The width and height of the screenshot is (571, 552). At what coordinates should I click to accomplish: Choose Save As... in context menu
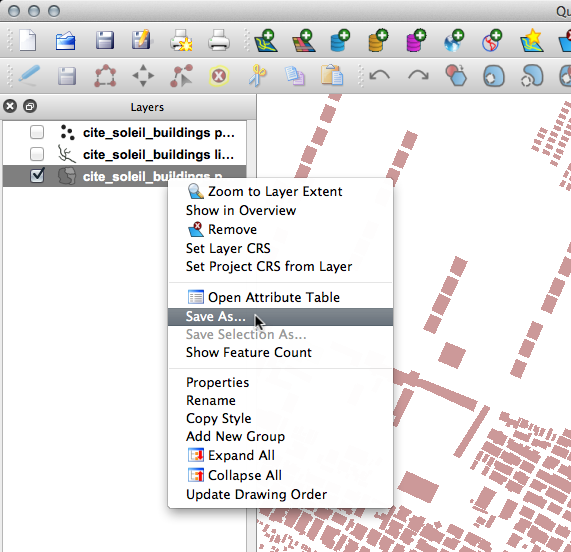(x=280, y=316)
